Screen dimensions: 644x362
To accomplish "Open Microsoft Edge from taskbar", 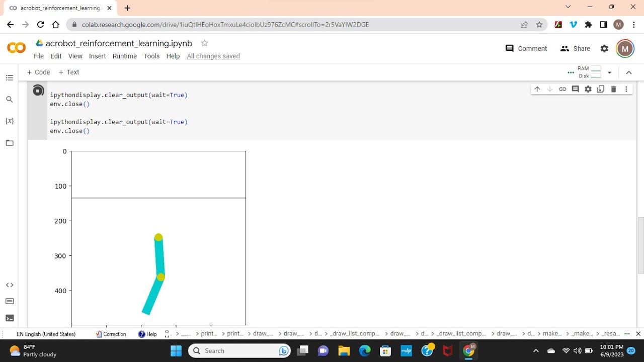I will (365, 351).
